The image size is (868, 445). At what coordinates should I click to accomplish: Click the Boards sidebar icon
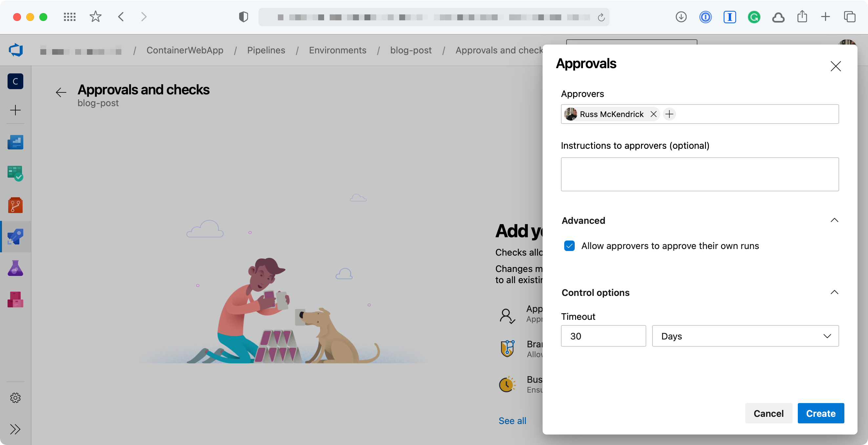pos(15,173)
